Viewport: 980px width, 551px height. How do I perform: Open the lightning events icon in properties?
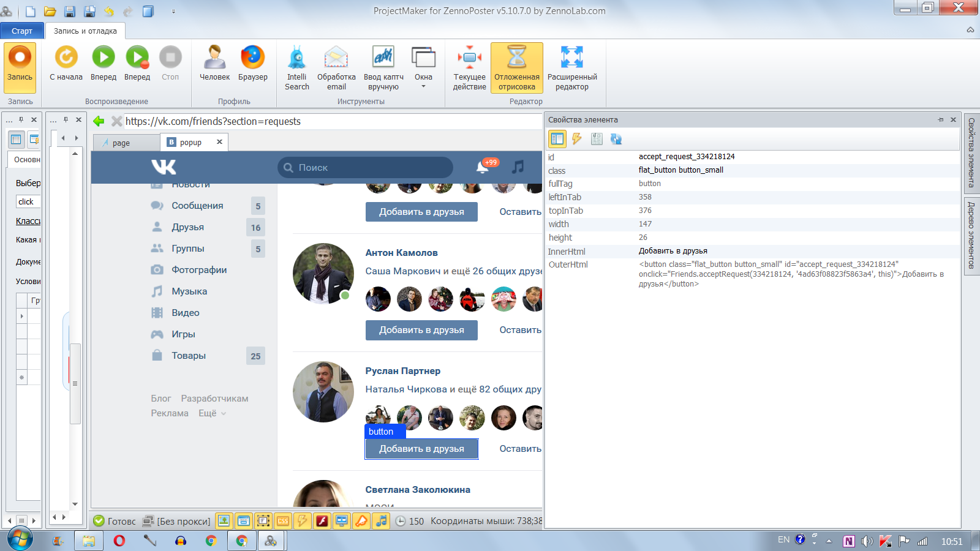(x=576, y=139)
